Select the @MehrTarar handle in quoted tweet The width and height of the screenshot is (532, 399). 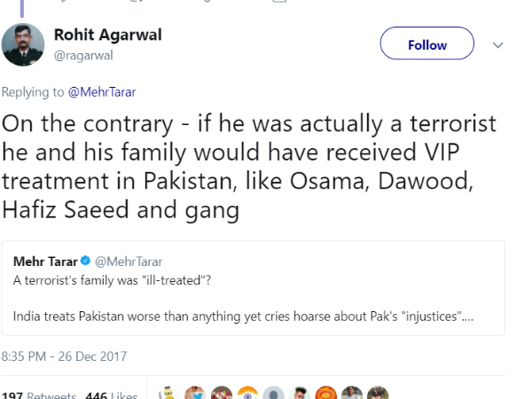point(129,262)
